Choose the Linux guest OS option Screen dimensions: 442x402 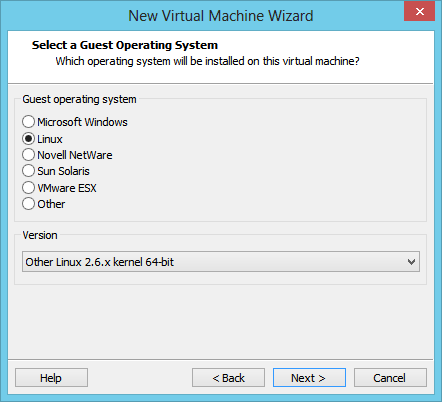(x=28, y=139)
